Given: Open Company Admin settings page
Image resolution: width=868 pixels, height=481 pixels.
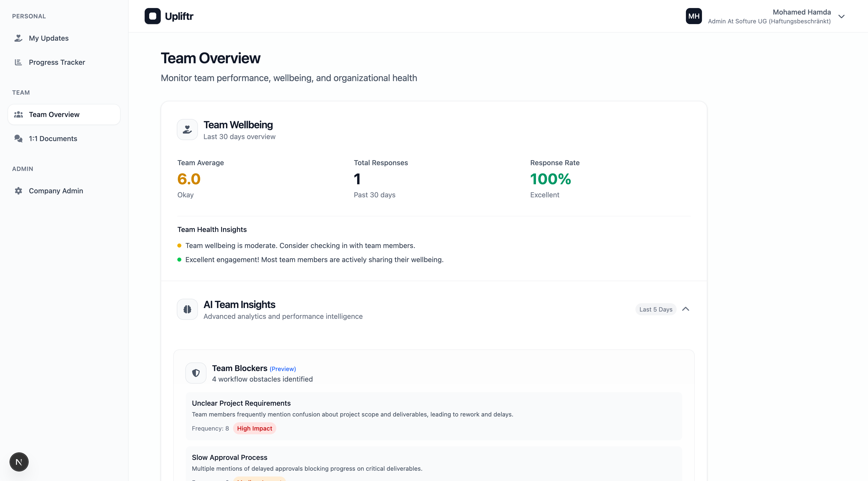Looking at the screenshot, I should (x=56, y=191).
